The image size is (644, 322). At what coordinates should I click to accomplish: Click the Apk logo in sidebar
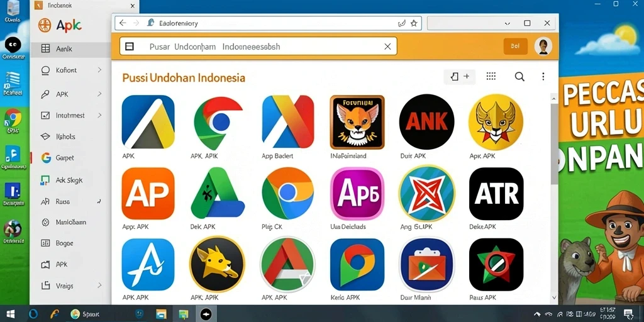(60, 25)
